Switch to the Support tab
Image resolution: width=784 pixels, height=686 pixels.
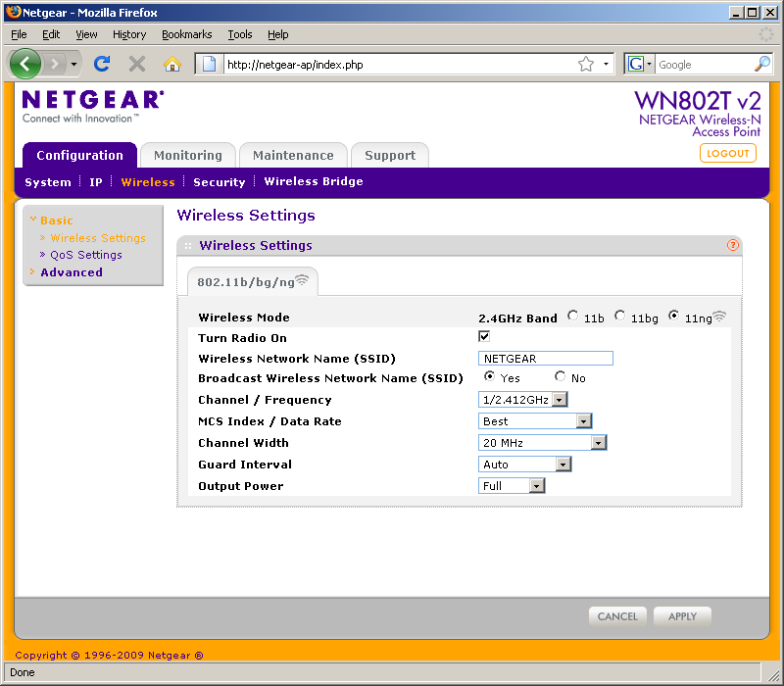click(390, 155)
